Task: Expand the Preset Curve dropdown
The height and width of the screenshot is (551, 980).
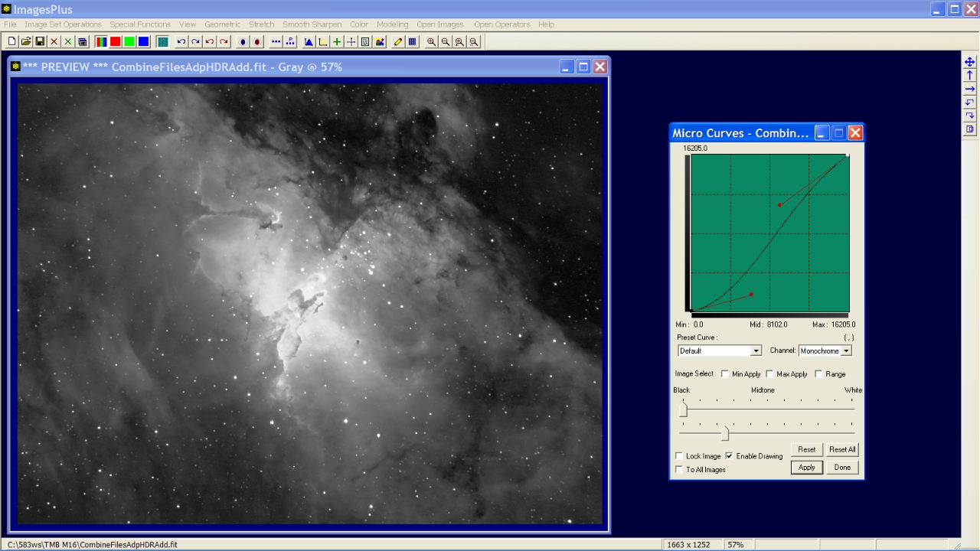Action: (x=756, y=351)
